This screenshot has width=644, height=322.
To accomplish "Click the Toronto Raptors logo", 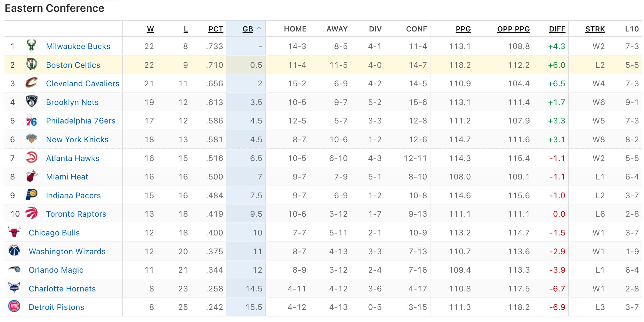I will [x=32, y=213].
